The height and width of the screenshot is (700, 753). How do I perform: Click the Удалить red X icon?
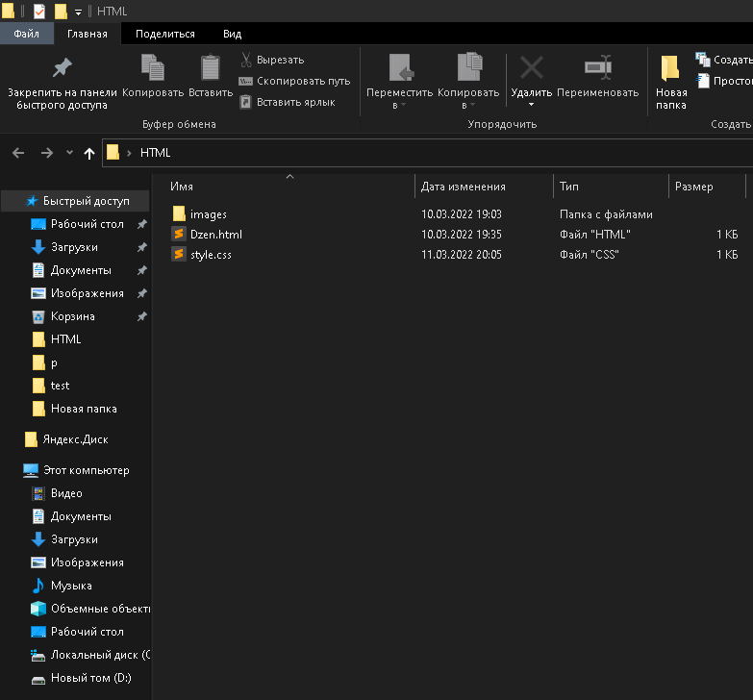coord(532,67)
